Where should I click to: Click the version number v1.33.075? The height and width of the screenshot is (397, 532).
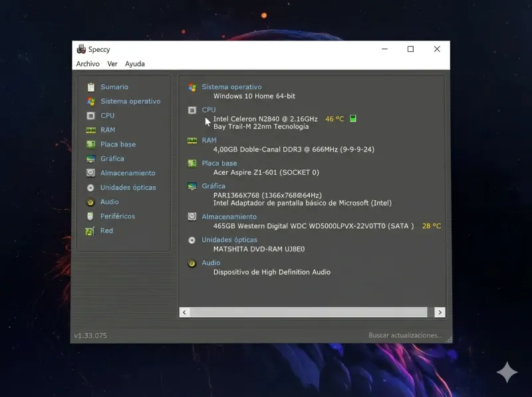(90, 336)
